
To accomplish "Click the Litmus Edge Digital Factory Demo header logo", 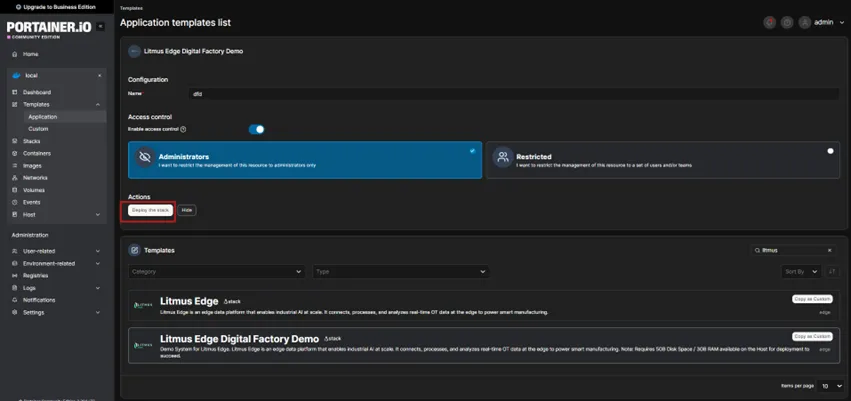I will (x=134, y=51).
